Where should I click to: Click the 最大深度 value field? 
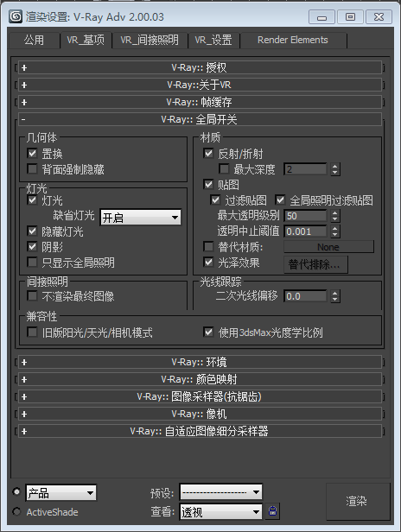click(x=305, y=169)
